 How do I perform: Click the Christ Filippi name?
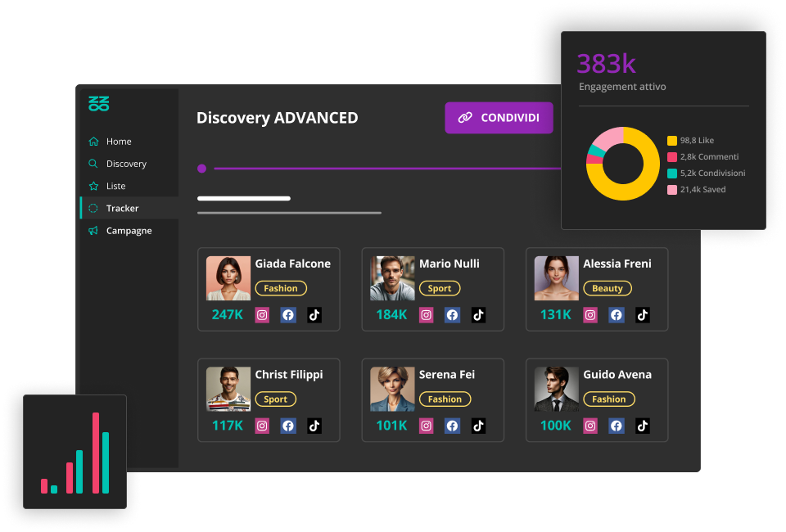point(289,375)
